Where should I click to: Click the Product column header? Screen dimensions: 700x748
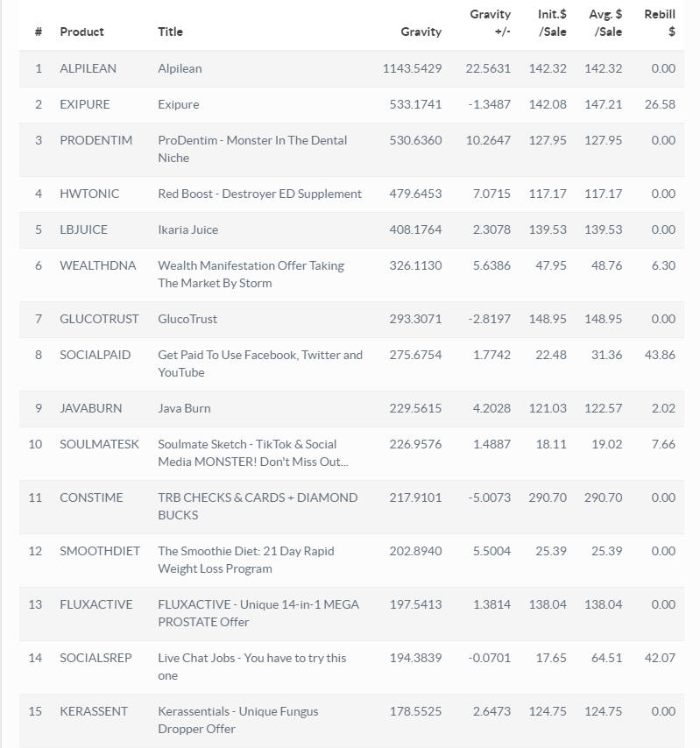coord(81,32)
